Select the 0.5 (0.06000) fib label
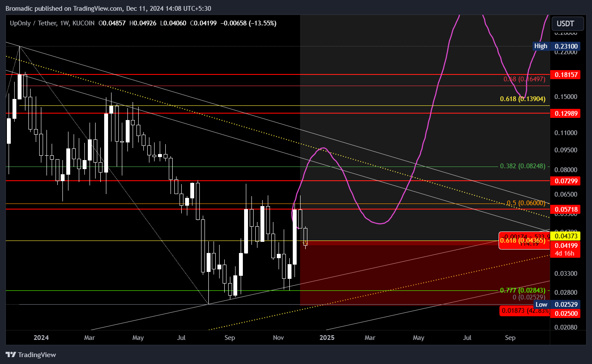592x364 pixels. (x=526, y=203)
